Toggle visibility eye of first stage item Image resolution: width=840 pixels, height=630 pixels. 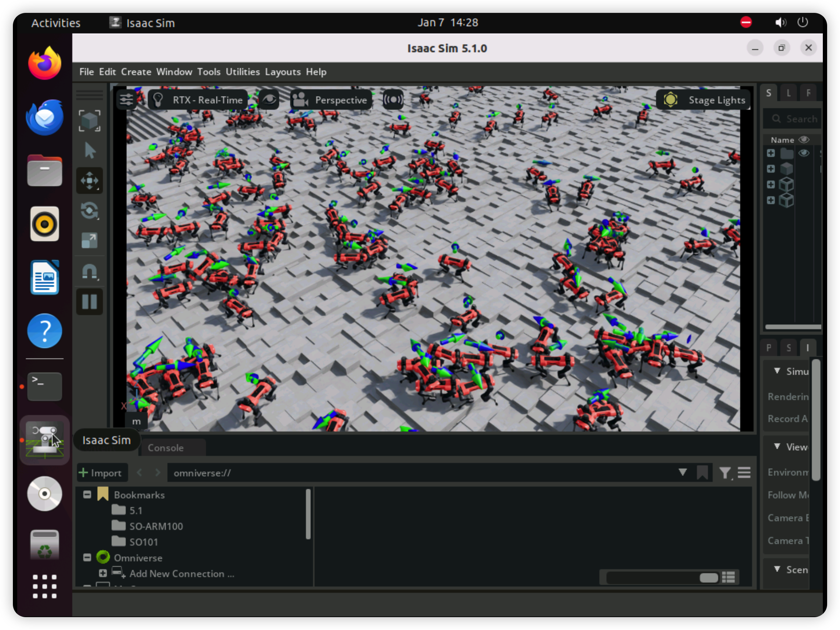coord(804,153)
